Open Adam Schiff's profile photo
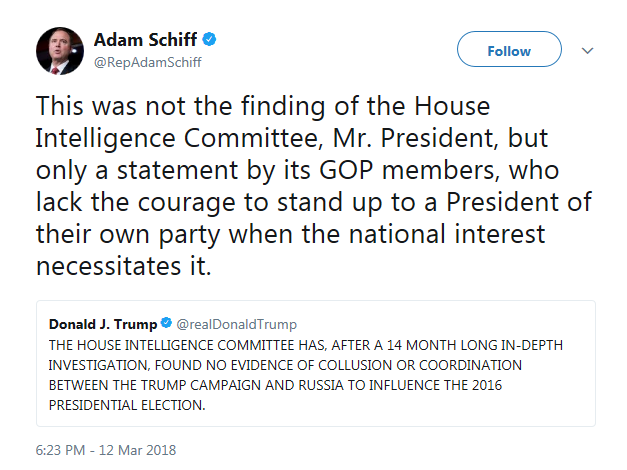This screenshot has height=470, width=627. tap(60, 51)
